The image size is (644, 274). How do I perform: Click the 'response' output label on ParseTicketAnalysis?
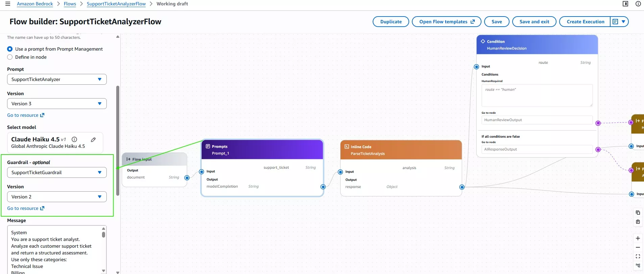353,187
